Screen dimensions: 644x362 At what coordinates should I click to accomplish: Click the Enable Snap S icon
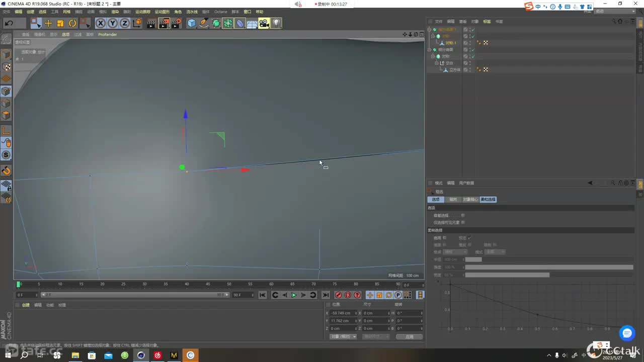(x=6, y=155)
